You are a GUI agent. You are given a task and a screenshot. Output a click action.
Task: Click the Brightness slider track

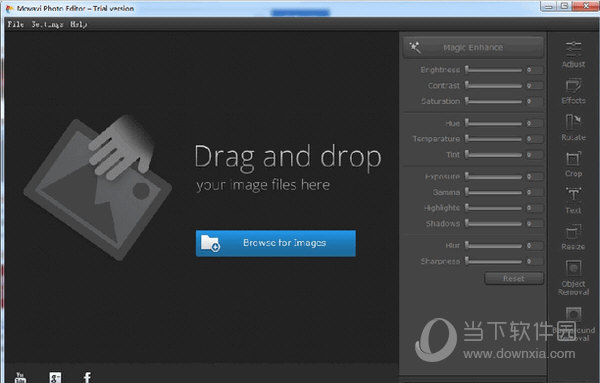(494, 70)
